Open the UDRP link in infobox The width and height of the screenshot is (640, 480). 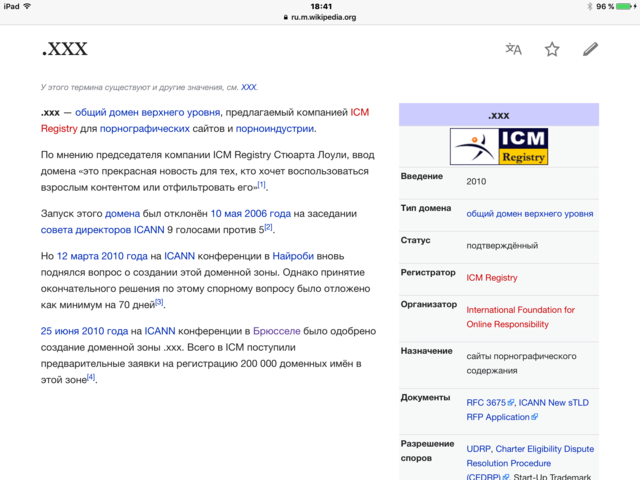click(x=479, y=449)
